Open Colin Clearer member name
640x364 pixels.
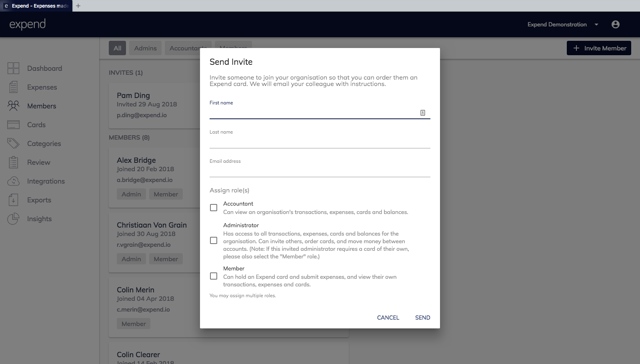coord(138,355)
